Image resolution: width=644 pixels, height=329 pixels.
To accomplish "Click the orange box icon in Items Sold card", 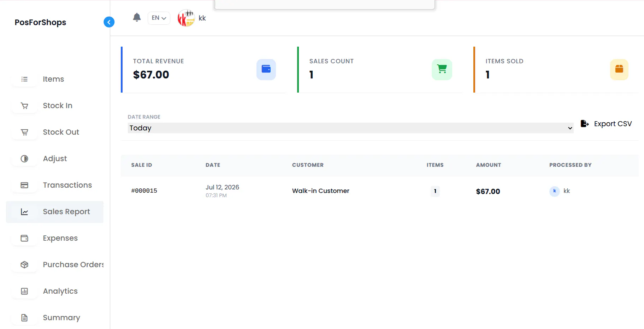I will [x=619, y=69].
